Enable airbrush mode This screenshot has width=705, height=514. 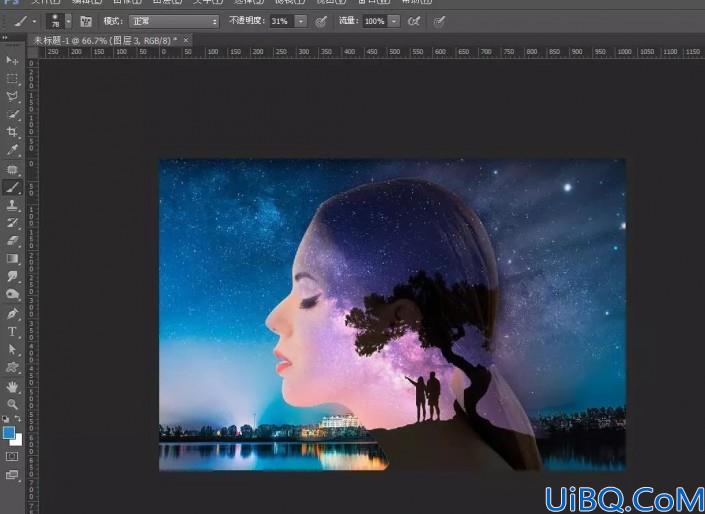(414, 21)
